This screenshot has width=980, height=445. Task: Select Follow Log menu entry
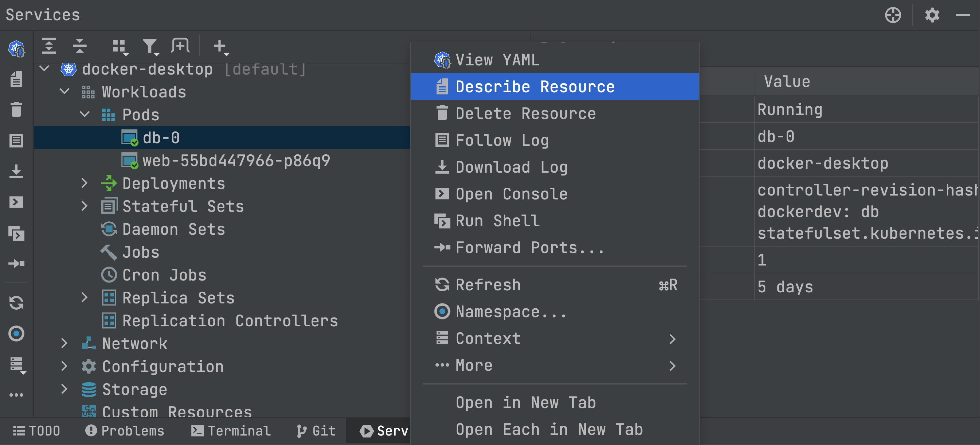[x=502, y=140]
